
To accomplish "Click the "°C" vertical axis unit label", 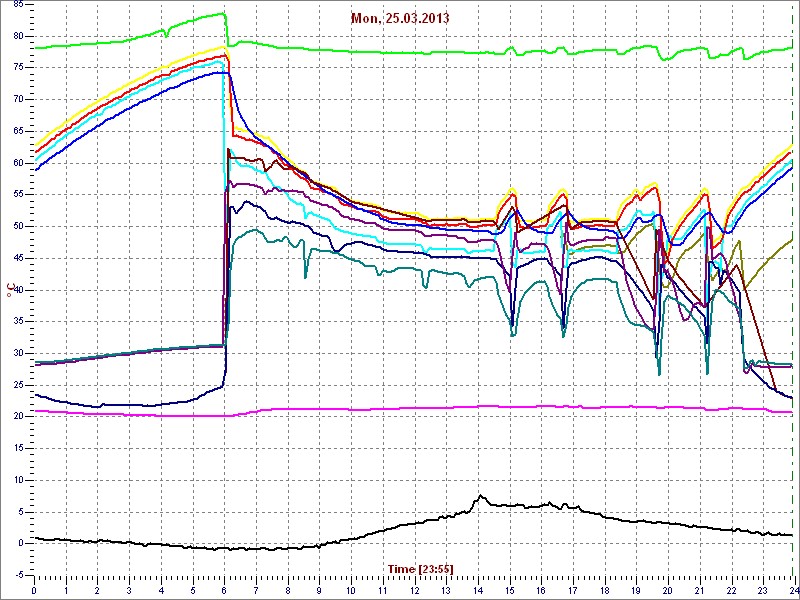I will tap(10, 290).
